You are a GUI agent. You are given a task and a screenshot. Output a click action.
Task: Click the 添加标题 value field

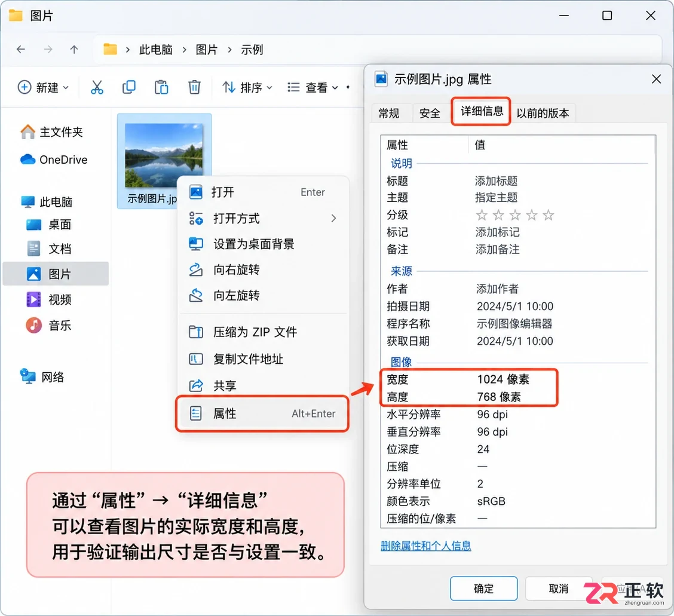click(x=496, y=181)
